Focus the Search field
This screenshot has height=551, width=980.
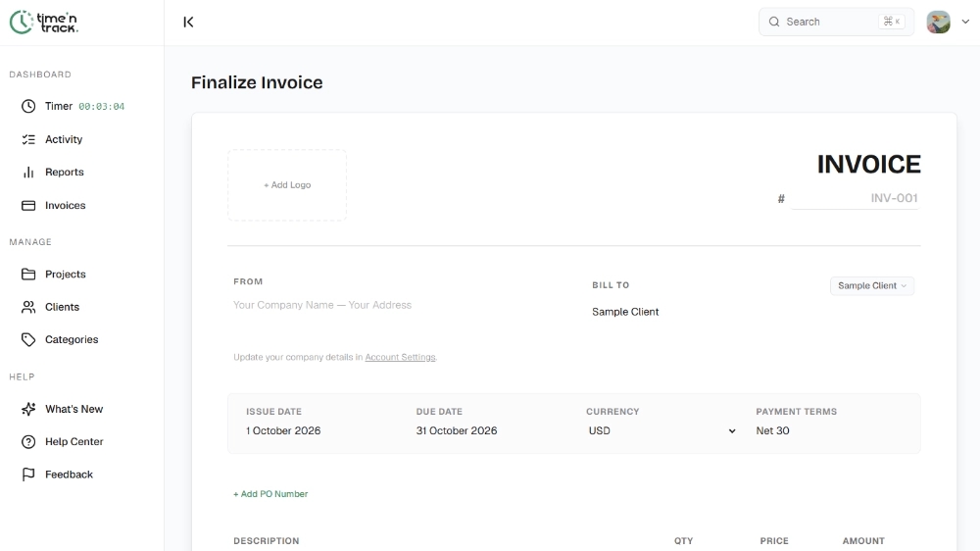click(836, 22)
